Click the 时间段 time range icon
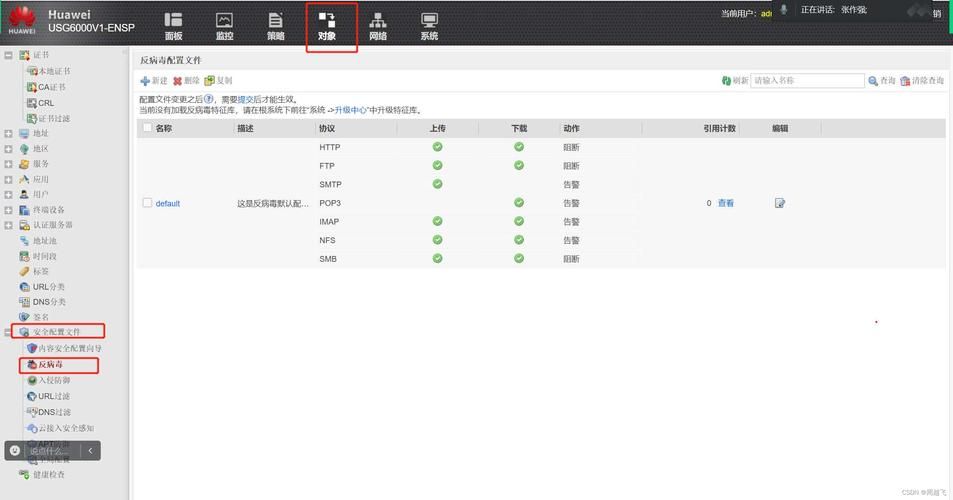953x500 pixels. (24, 256)
